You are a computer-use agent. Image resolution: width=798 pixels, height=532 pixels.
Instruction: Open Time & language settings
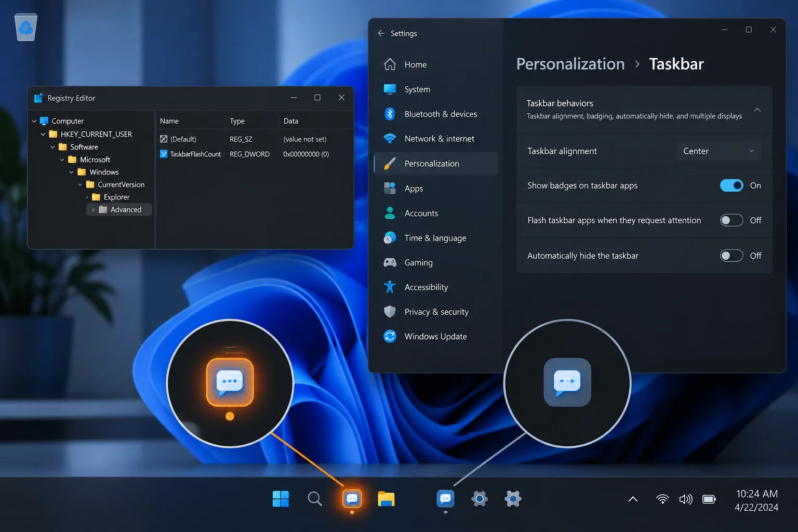pyautogui.click(x=436, y=238)
